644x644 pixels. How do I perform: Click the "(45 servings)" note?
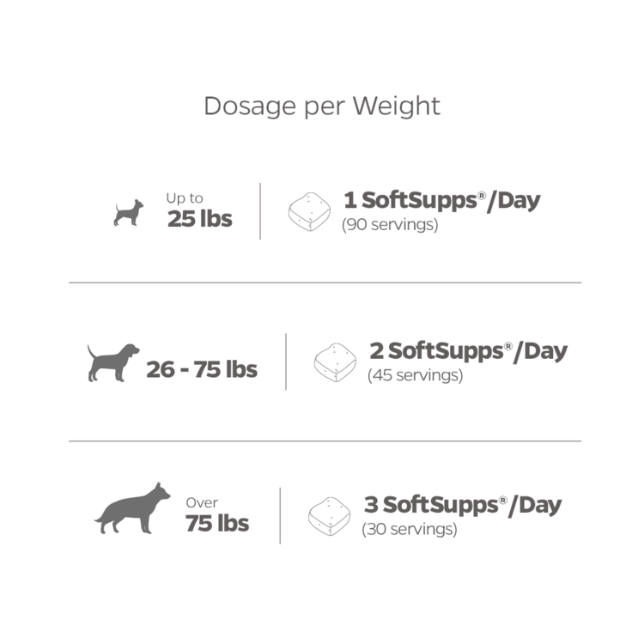(416, 375)
